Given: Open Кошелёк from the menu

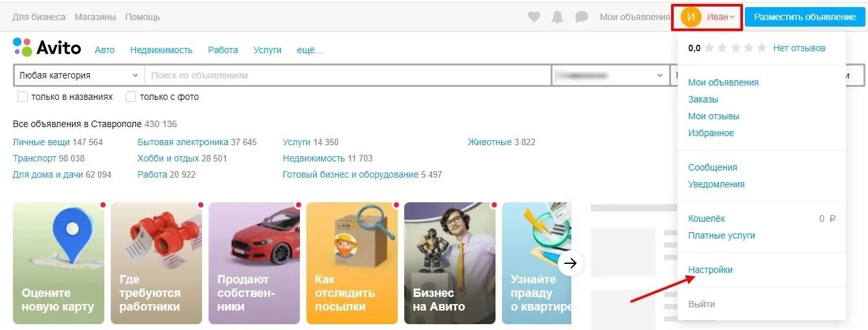Looking at the screenshot, I should click(707, 218).
